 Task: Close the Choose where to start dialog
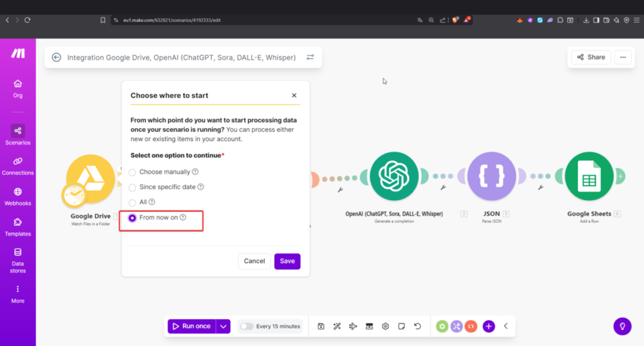coord(294,96)
